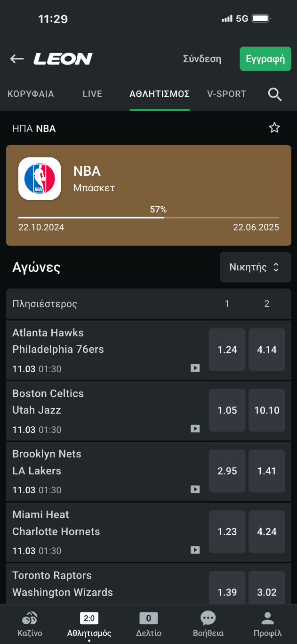Tap the NBA league logo
This screenshot has width=297, height=644.
(x=40, y=179)
